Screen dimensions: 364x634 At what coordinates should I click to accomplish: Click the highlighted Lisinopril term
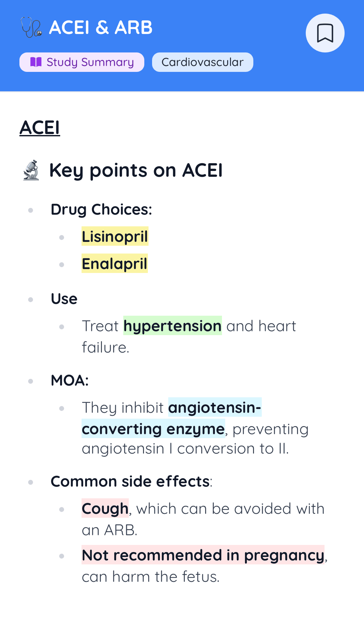coord(115,236)
